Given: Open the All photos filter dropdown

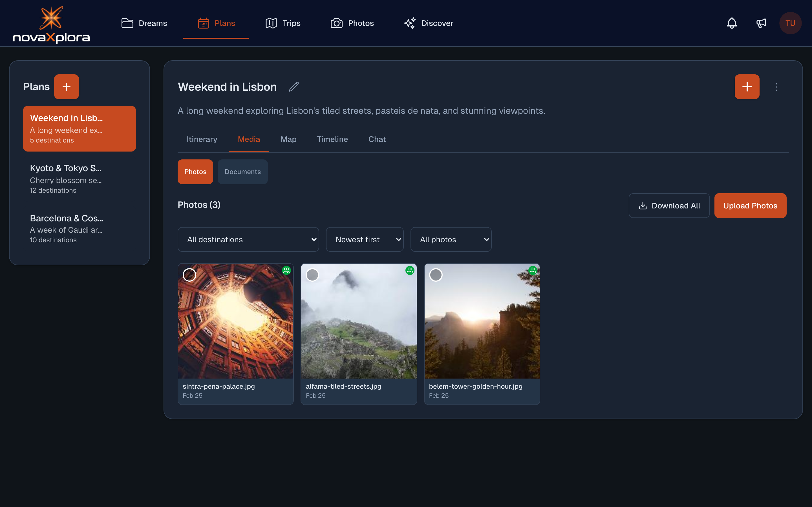Looking at the screenshot, I should point(451,239).
